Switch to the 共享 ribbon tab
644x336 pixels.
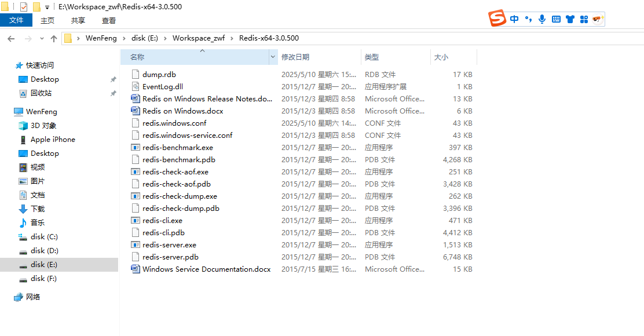click(x=78, y=20)
